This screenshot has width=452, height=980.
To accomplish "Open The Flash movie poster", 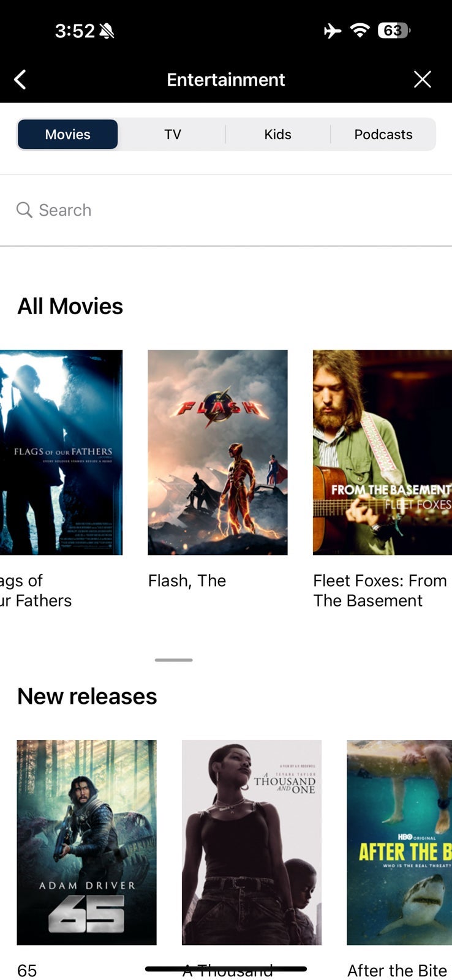I will tap(217, 452).
